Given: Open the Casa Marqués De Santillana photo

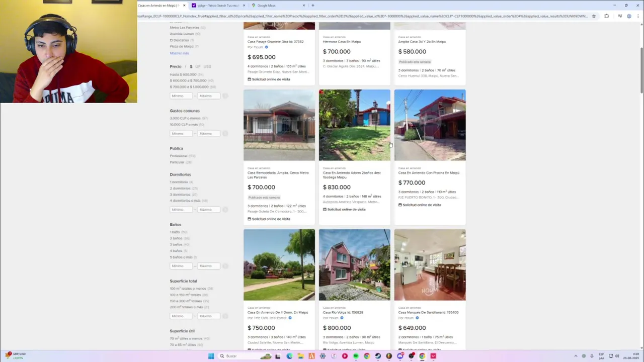Looking at the screenshot, I should click(430, 265).
